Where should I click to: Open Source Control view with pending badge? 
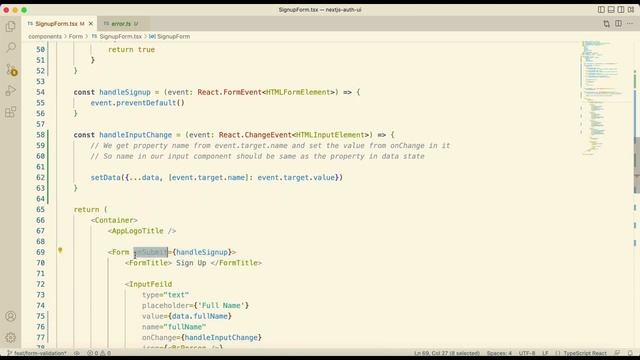(x=11, y=69)
